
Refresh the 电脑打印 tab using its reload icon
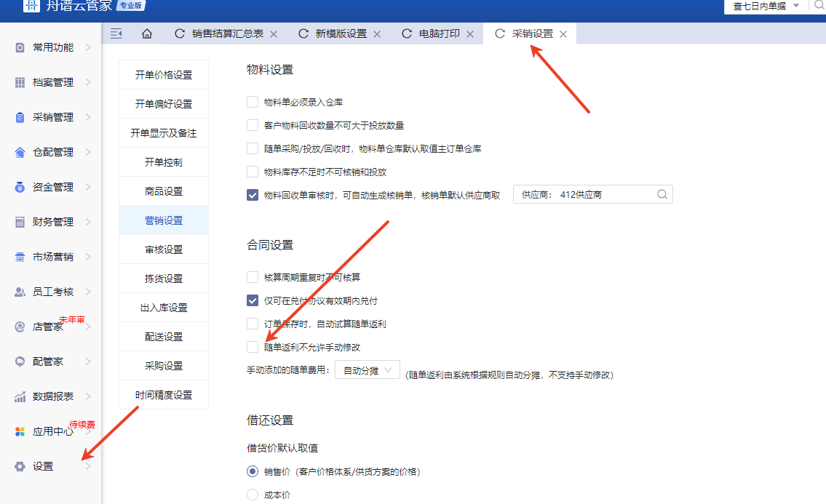pos(406,34)
